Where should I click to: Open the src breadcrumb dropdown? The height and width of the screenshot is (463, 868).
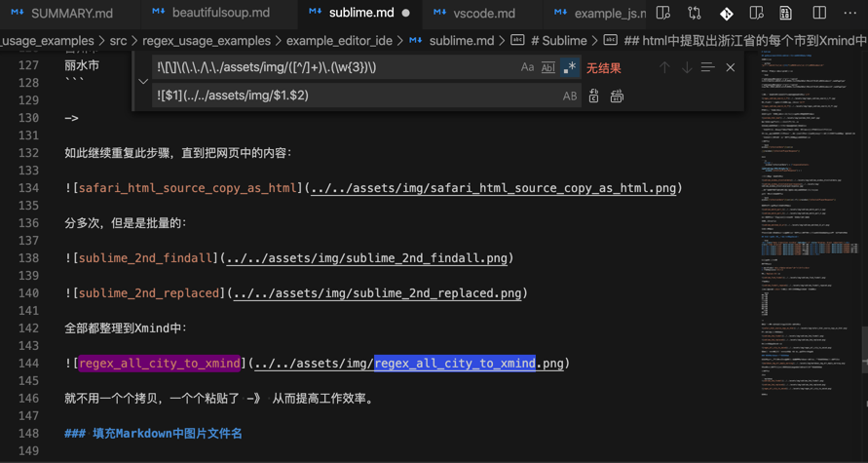118,41
